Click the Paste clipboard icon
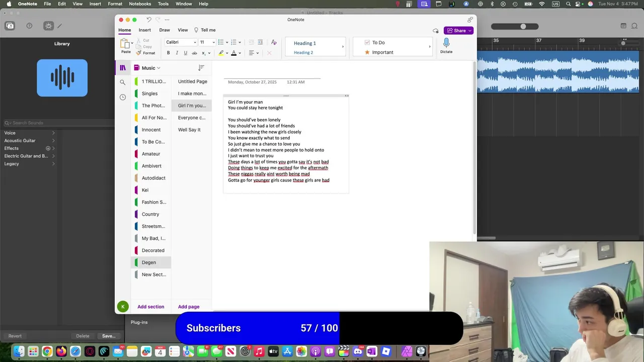 pos(125,44)
